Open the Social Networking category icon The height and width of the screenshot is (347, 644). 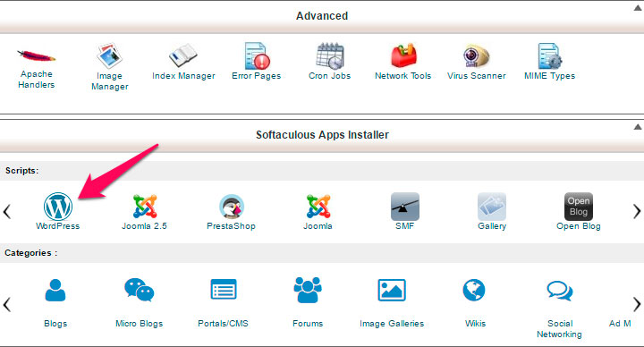(560, 291)
